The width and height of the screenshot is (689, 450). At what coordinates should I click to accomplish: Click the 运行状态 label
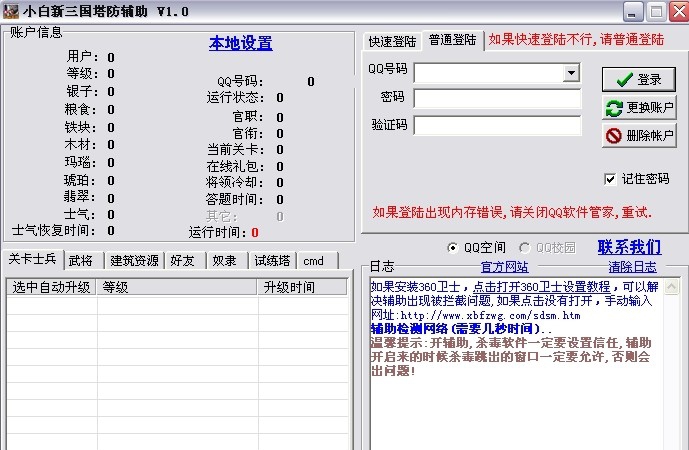(x=236, y=97)
